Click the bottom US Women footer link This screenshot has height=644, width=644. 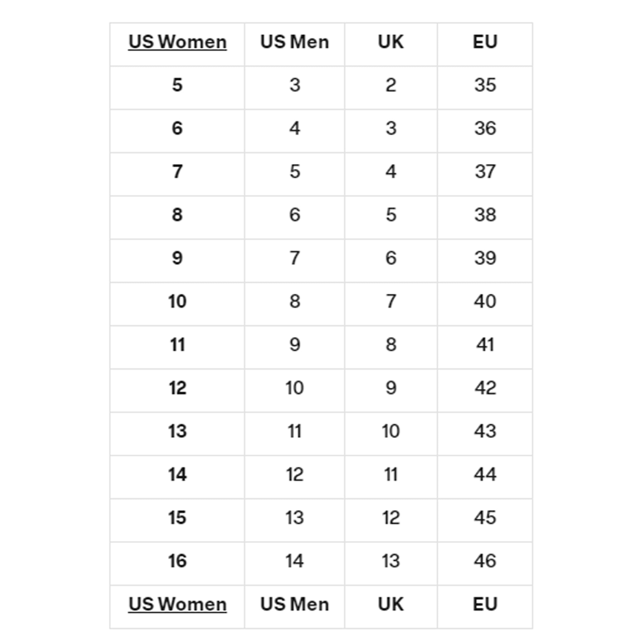pyautogui.click(x=177, y=604)
